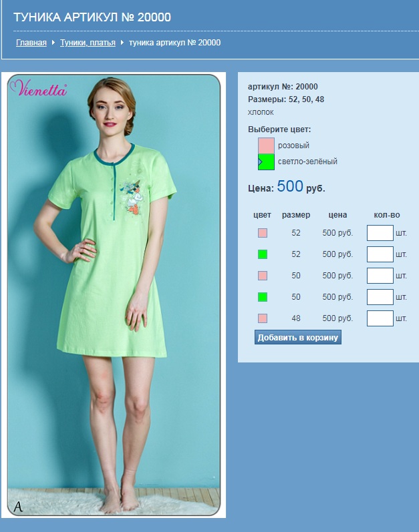
Task: Focus quantity field for pink size 50
Action: (x=380, y=276)
